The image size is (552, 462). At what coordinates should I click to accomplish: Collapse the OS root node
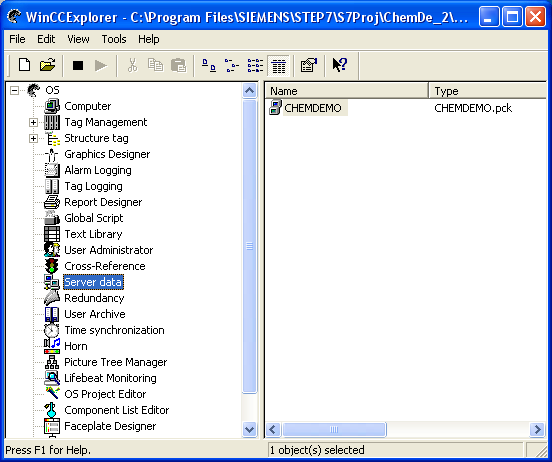click(x=14, y=90)
